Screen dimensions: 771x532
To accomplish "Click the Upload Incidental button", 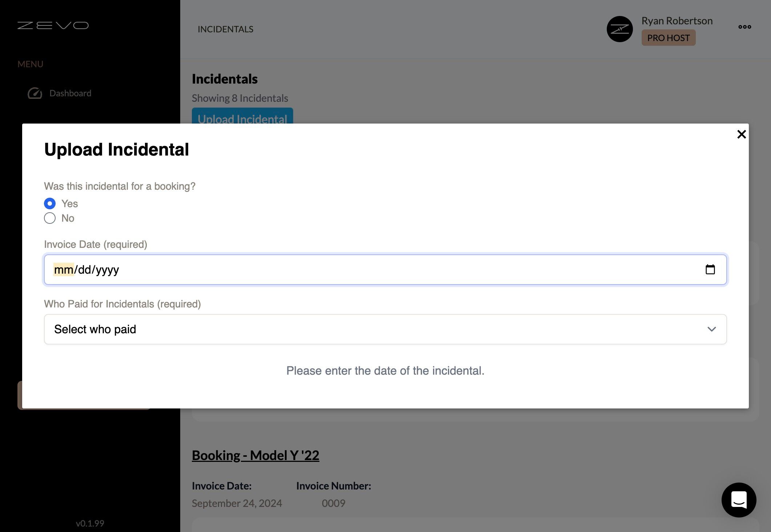I will click(242, 116).
